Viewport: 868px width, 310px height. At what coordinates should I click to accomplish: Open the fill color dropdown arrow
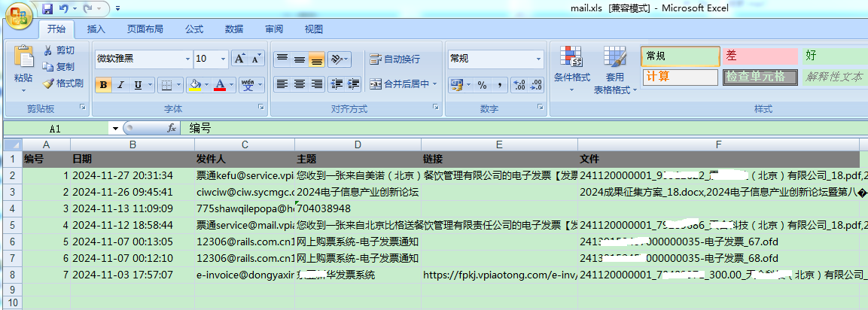(x=207, y=85)
